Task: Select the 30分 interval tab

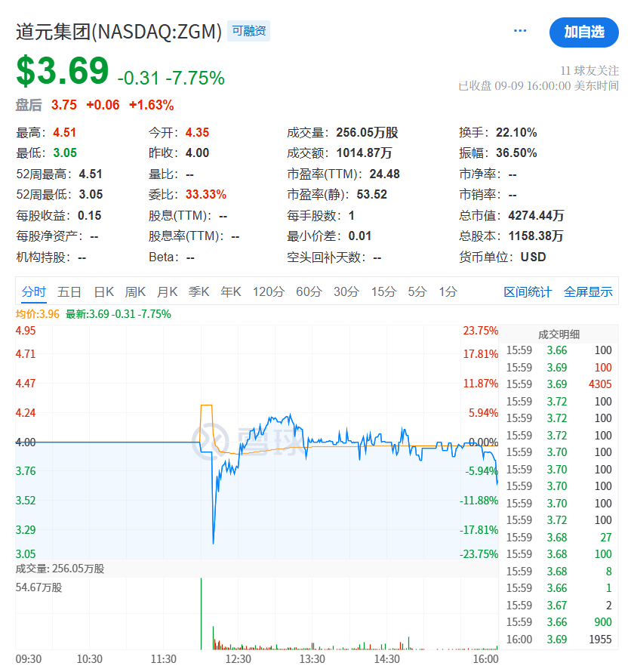Action: [346, 291]
